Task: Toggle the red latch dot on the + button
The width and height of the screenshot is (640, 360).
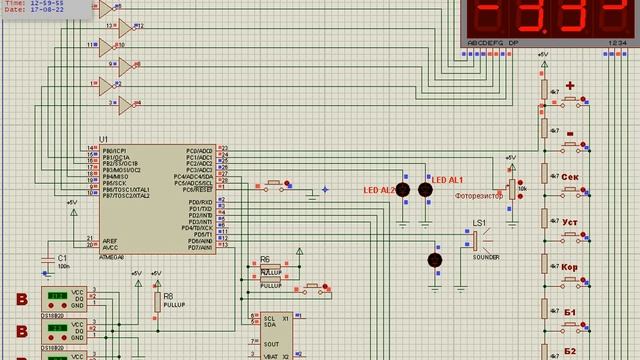Action: [x=583, y=99]
